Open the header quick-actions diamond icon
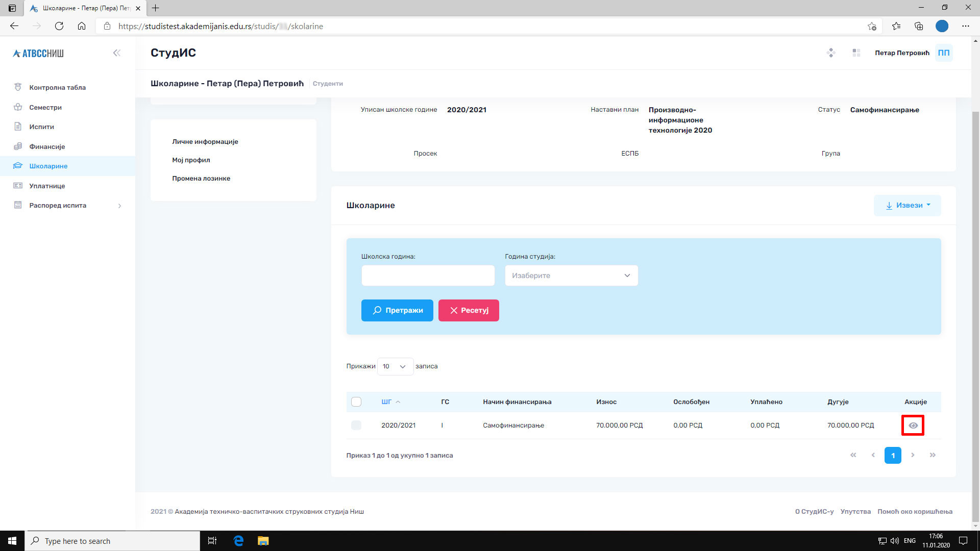The height and width of the screenshot is (551, 980). tap(831, 53)
